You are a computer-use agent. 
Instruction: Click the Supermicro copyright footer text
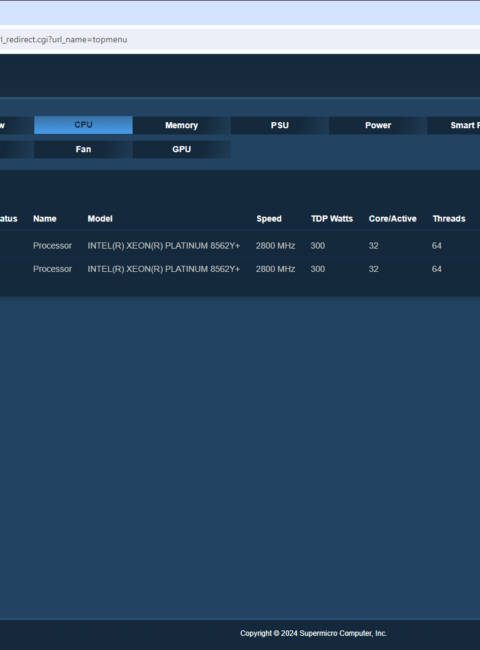point(313,633)
